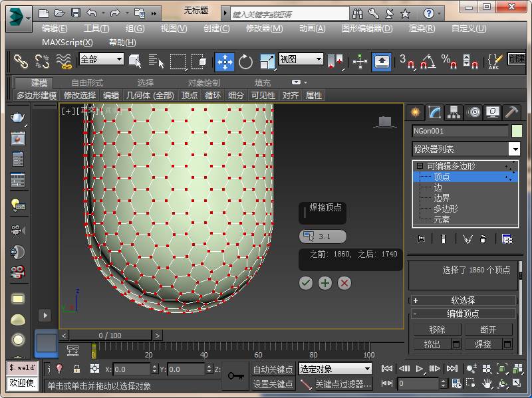Expand the 软选择 rollout
Image resolution: width=532 pixels, height=398 pixels.
(463, 300)
